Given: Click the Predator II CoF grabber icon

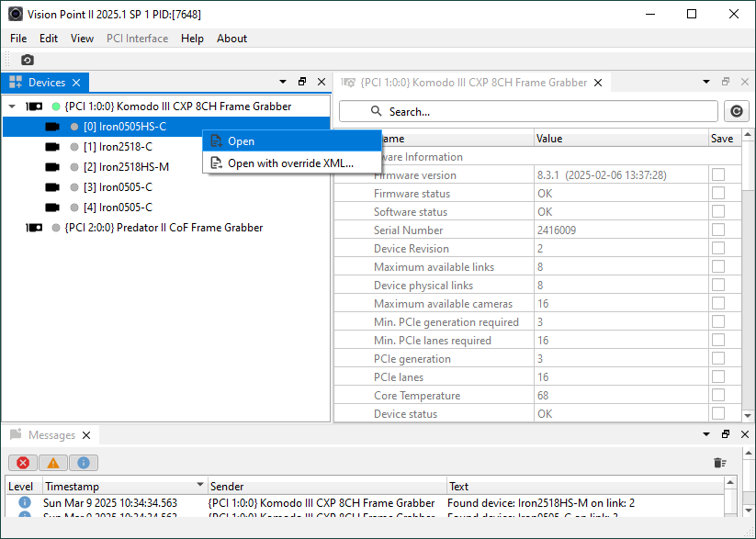Looking at the screenshot, I should click(x=34, y=228).
